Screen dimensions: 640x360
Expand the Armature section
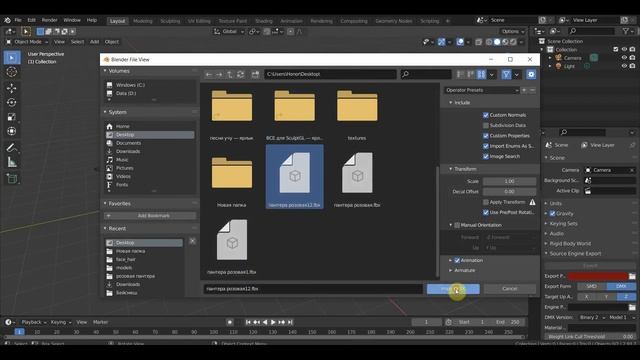(451, 270)
